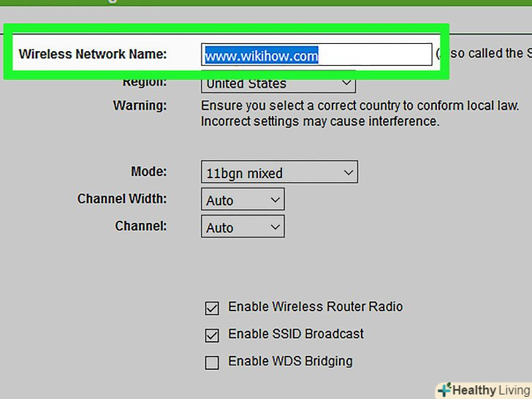Click the Warning label text
Viewport: 532px width, 399px height.
[140, 105]
